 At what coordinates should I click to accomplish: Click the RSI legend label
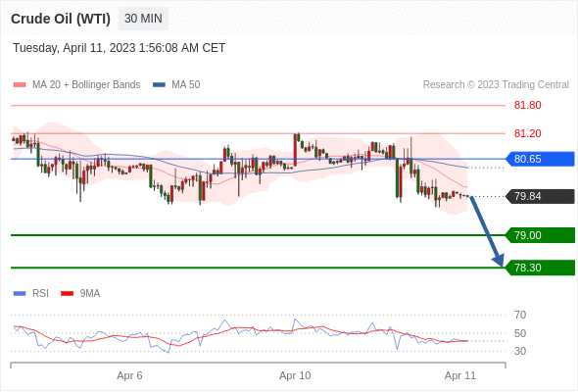[40, 294]
